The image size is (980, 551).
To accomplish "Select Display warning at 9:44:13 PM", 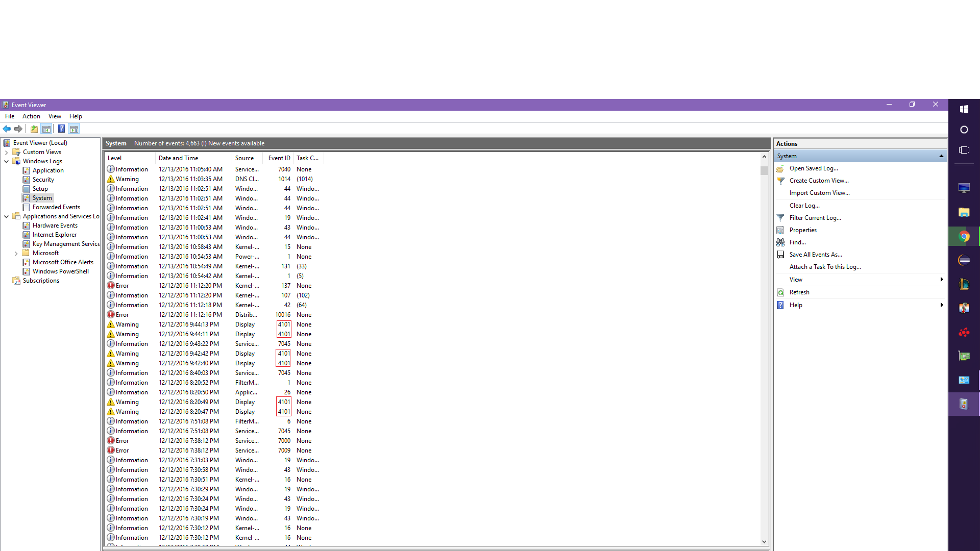I will [214, 324].
